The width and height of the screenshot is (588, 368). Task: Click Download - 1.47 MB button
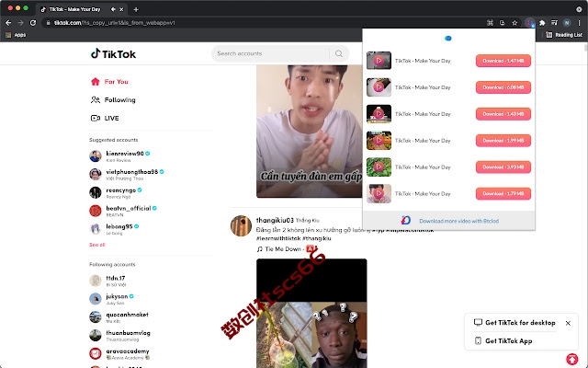503,61
